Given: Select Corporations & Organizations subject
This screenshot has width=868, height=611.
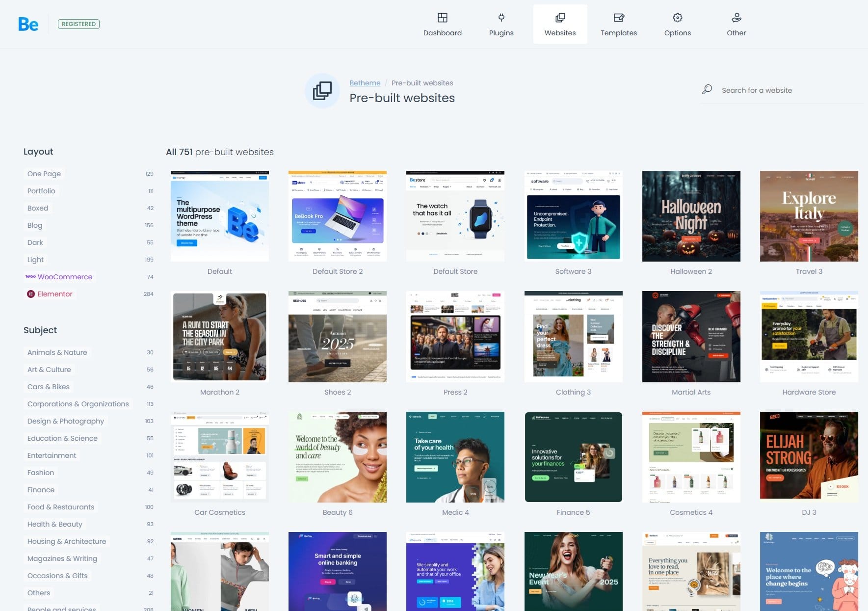Looking at the screenshot, I should pyautogui.click(x=78, y=404).
